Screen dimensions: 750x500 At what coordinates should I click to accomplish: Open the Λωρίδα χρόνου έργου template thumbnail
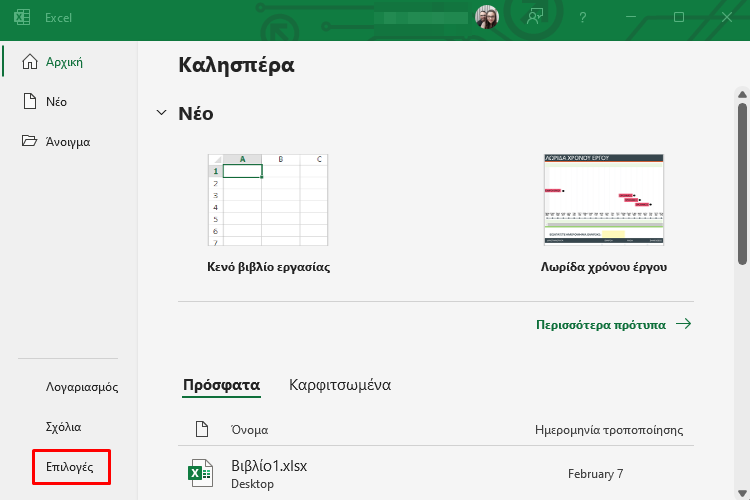(604, 200)
